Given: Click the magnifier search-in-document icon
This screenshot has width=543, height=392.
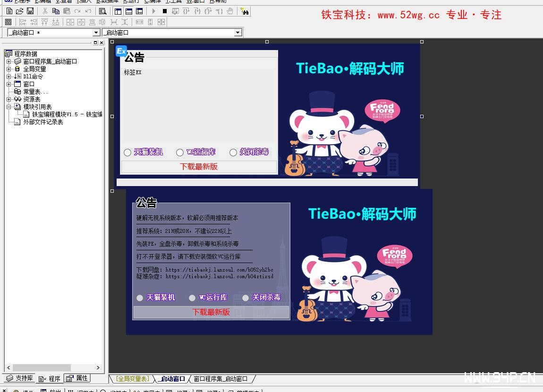Looking at the screenshot, I should click(102, 11).
